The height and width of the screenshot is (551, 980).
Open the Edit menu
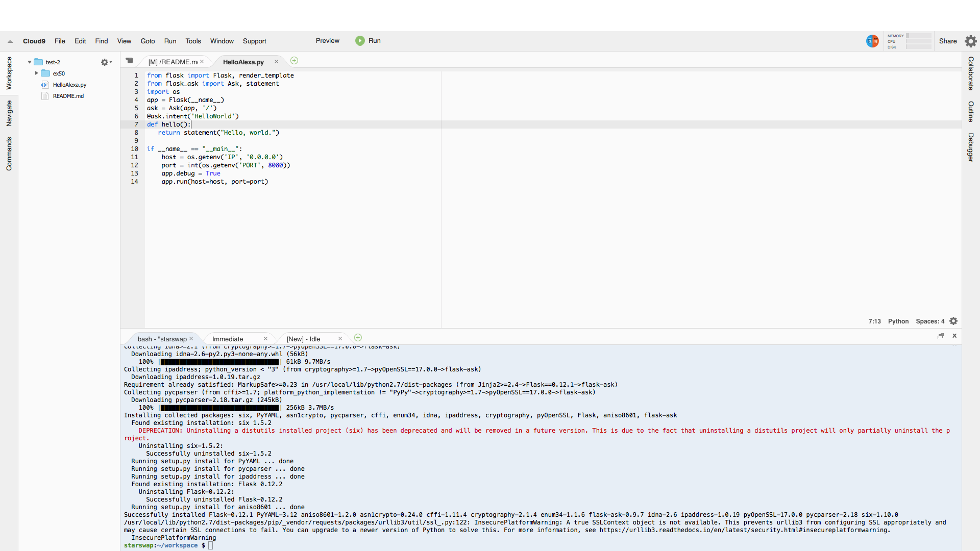coord(80,41)
